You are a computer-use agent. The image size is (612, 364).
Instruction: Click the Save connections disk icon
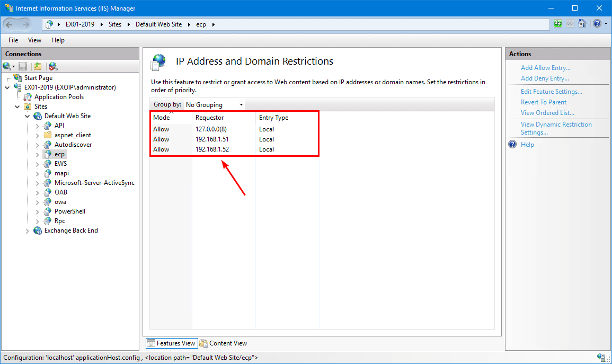tap(23, 66)
